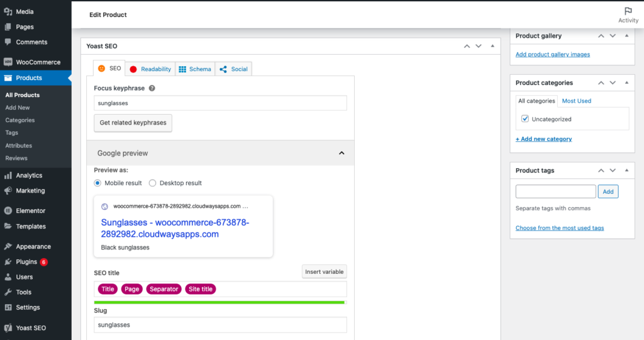Click the WooCommerce logo icon
Screen dimensions: 644x340
coord(8,62)
